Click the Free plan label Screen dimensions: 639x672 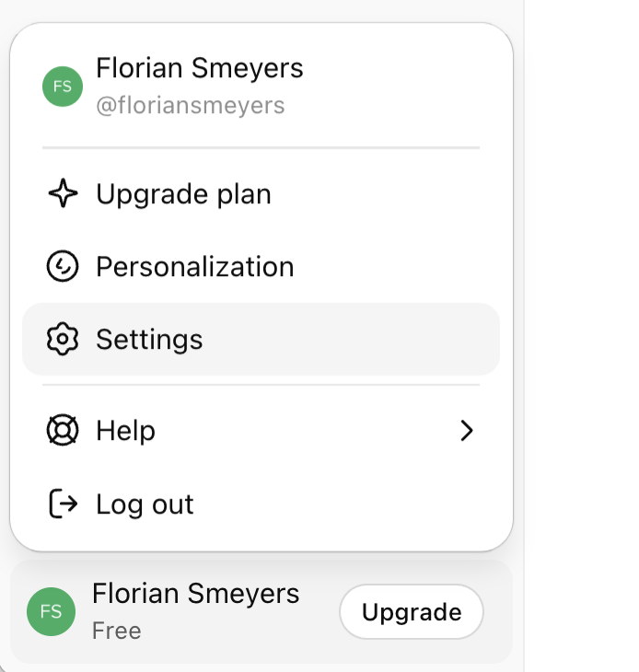pyautogui.click(x=116, y=631)
